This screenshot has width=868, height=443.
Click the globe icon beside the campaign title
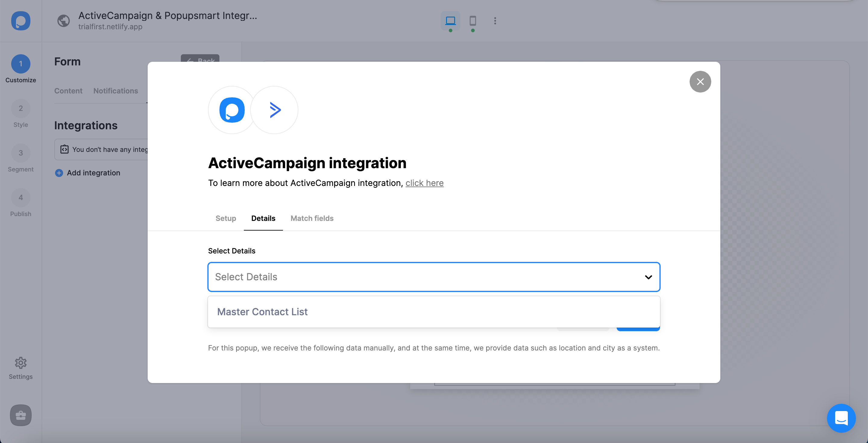63,21
